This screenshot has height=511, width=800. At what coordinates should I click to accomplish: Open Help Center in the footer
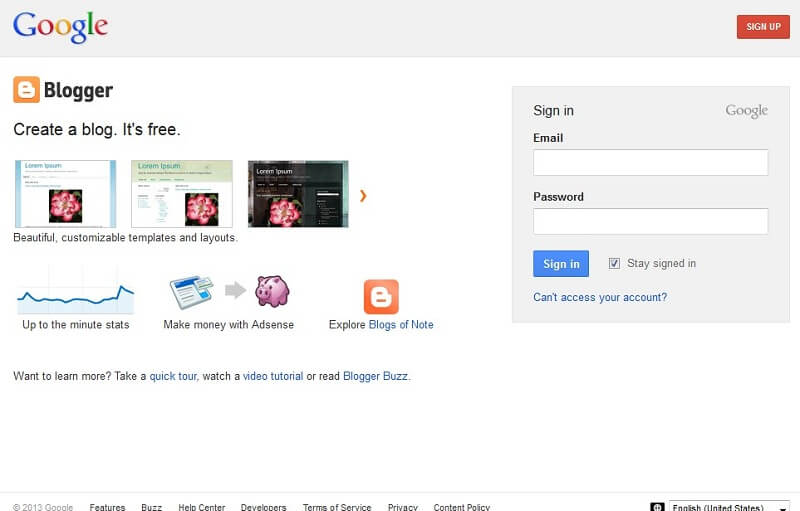pos(202,507)
